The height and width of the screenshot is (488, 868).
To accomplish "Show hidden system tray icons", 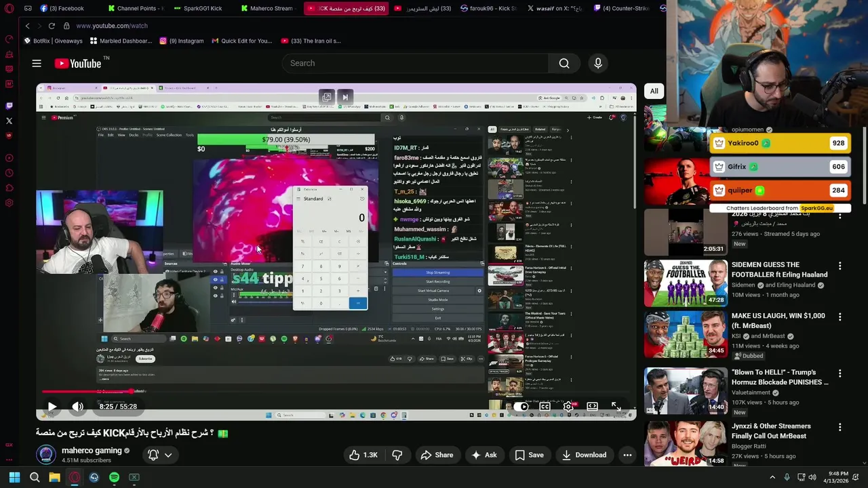I will coord(772,477).
